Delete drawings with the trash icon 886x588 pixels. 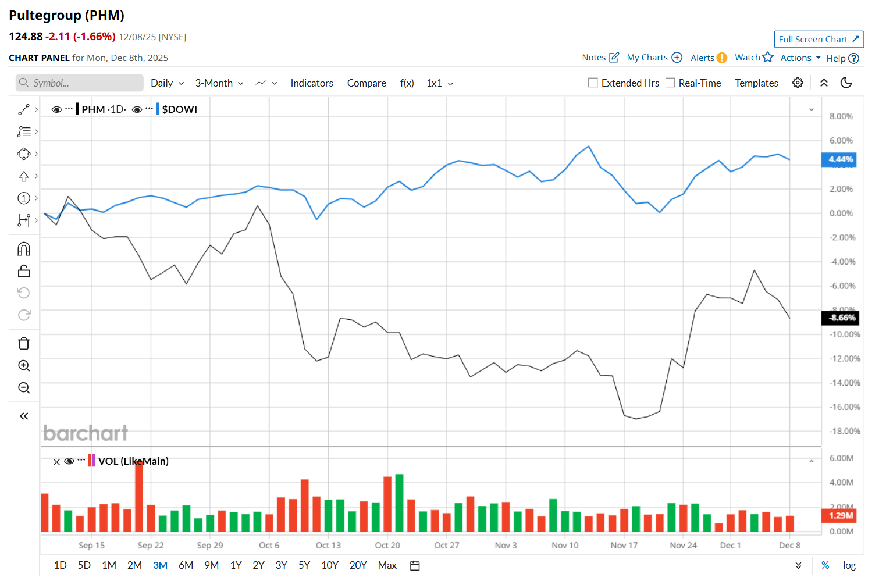pyautogui.click(x=24, y=343)
